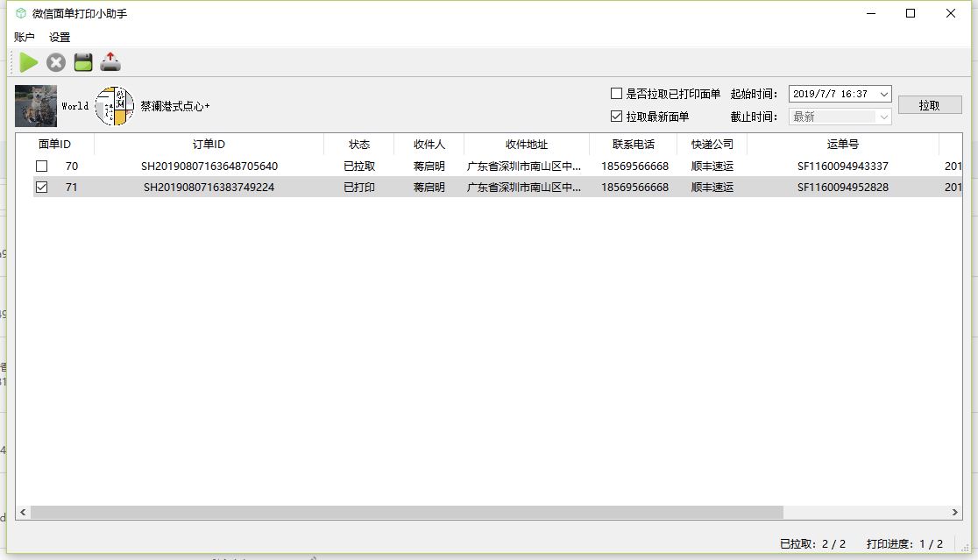Click the green save disk icon

click(x=83, y=62)
